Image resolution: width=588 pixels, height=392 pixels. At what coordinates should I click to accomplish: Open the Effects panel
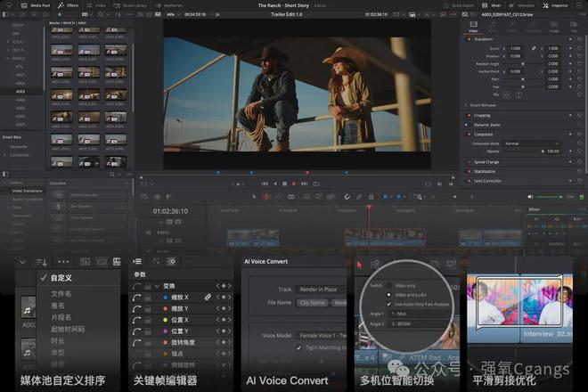click(69, 4)
